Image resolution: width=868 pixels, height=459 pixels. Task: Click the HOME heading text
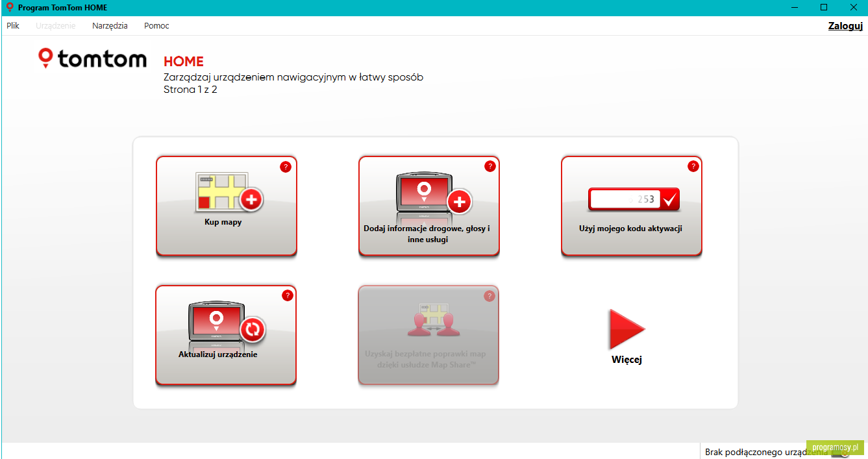coord(184,62)
